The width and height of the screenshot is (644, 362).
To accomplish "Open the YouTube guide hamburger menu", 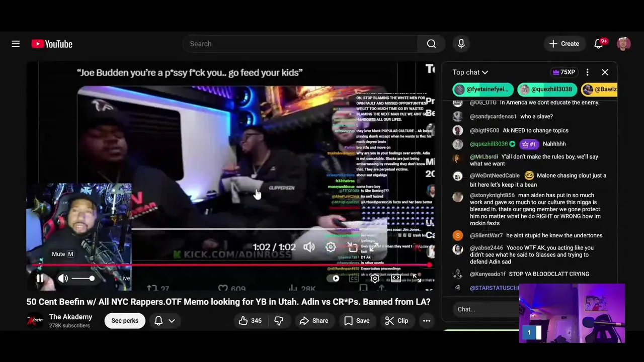I will click(x=16, y=44).
